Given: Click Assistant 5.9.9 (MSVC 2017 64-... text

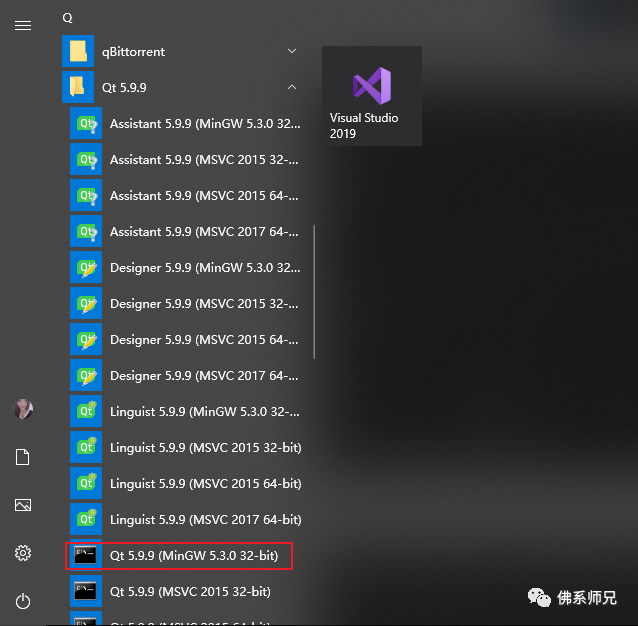Looking at the screenshot, I should coord(204,231).
